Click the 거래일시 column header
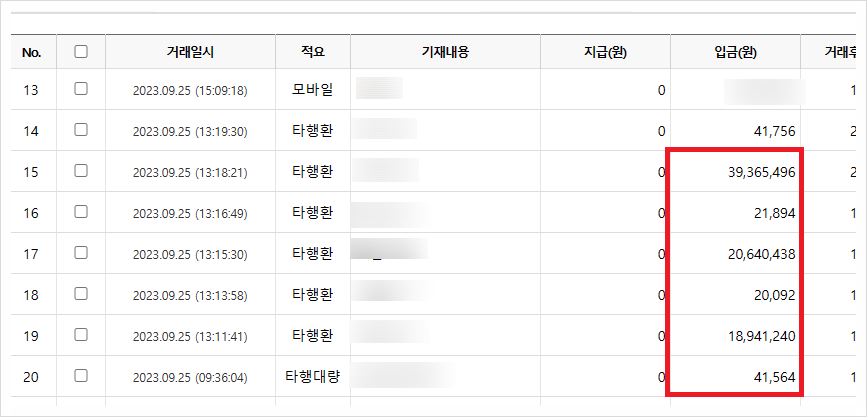The image size is (867, 417). (x=190, y=52)
